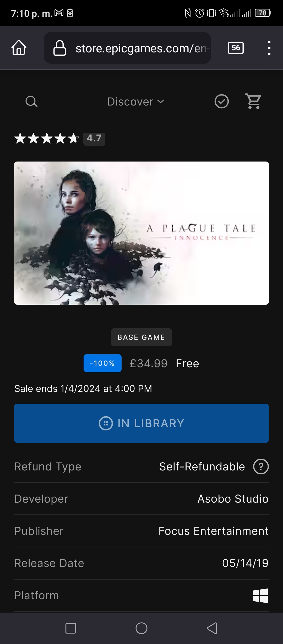This screenshot has height=644, width=283.
Task: Tap the Refund Type help question icon
Action: [x=261, y=467]
